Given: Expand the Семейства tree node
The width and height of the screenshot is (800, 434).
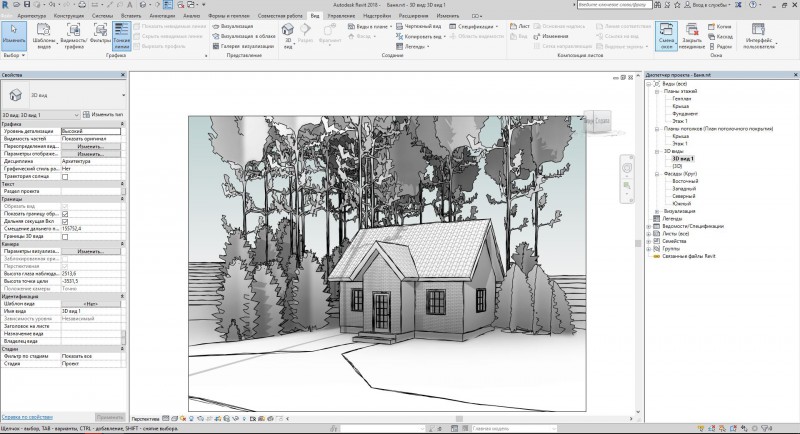Looking at the screenshot, I should click(649, 241).
